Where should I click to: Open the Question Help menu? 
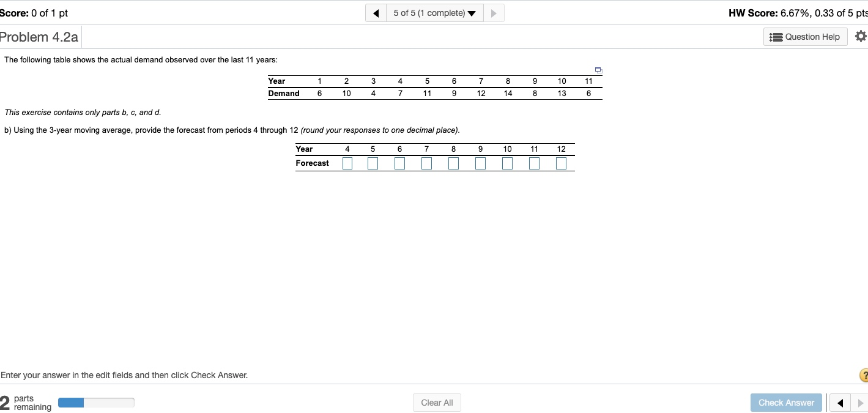click(805, 37)
